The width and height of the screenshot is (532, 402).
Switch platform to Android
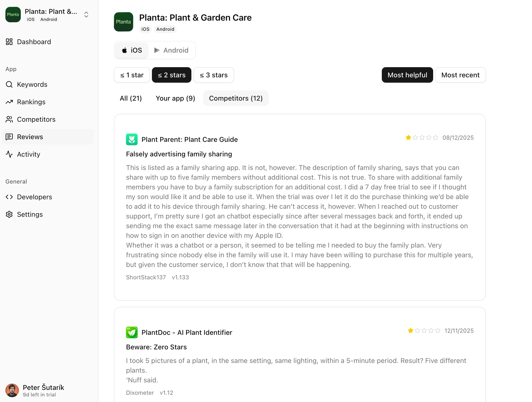pyautogui.click(x=172, y=50)
